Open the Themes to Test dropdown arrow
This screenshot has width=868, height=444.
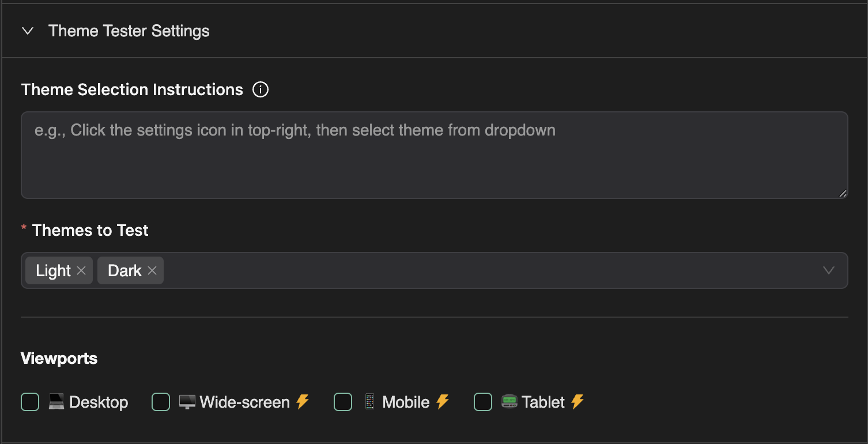[x=829, y=270]
